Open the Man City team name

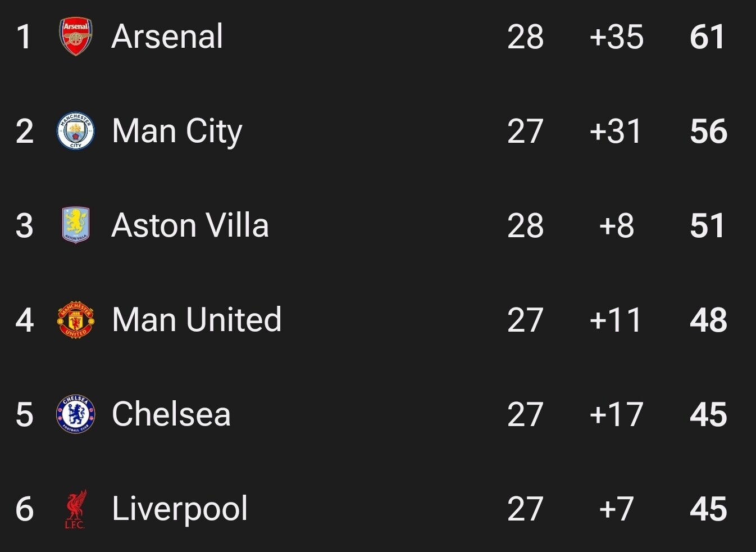point(177,133)
